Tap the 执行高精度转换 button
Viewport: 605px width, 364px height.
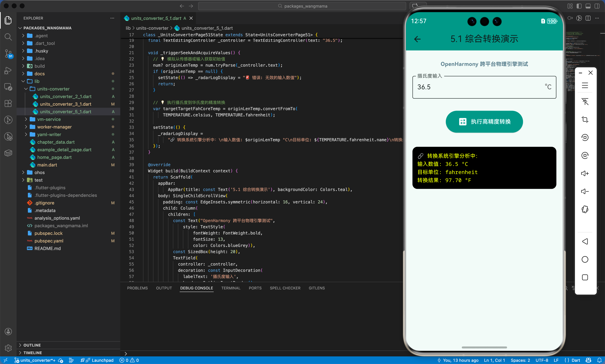point(484,122)
